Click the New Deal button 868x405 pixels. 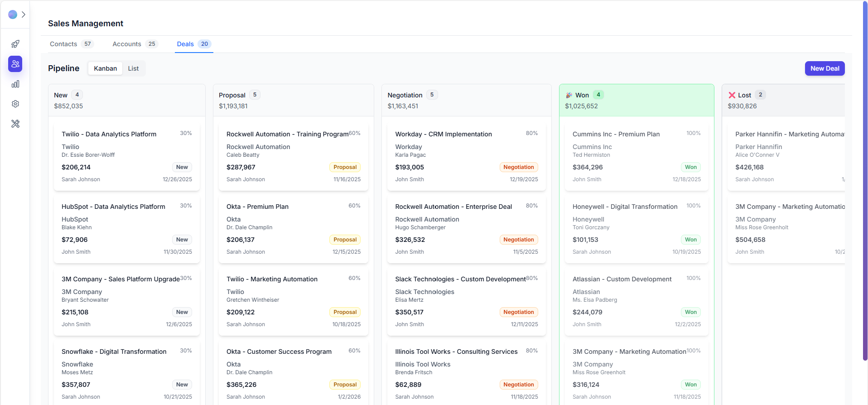pos(825,68)
